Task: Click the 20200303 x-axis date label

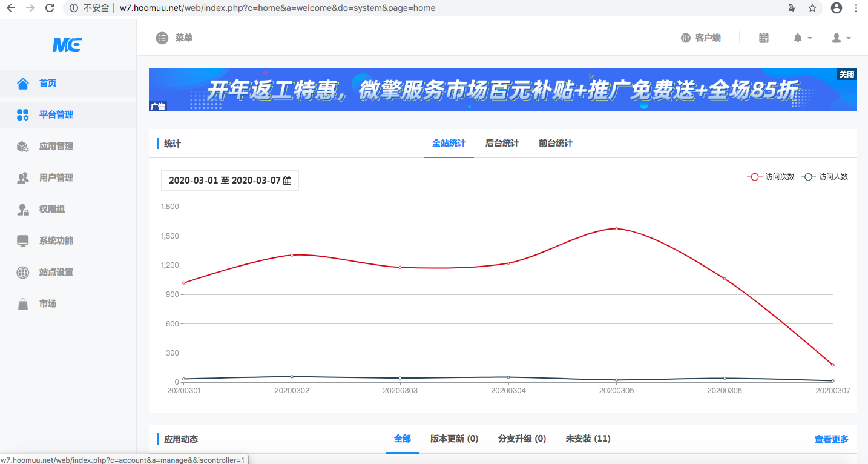Action: pos(400,391)
